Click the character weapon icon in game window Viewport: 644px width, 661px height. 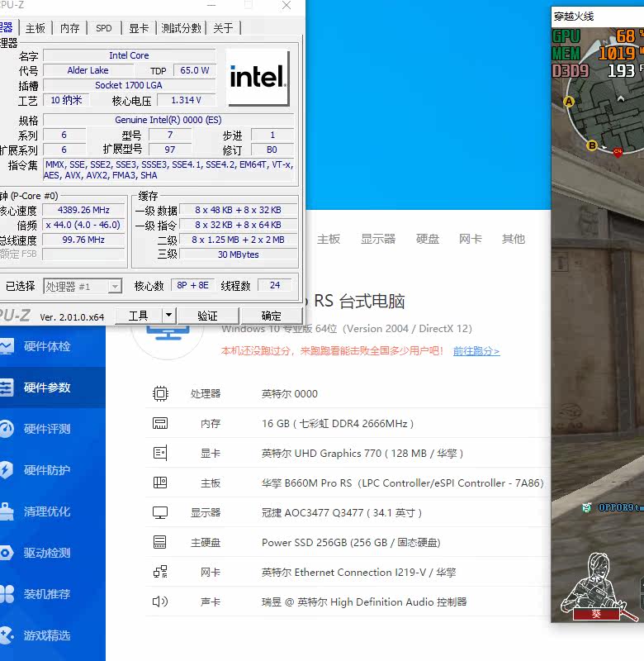598,587
